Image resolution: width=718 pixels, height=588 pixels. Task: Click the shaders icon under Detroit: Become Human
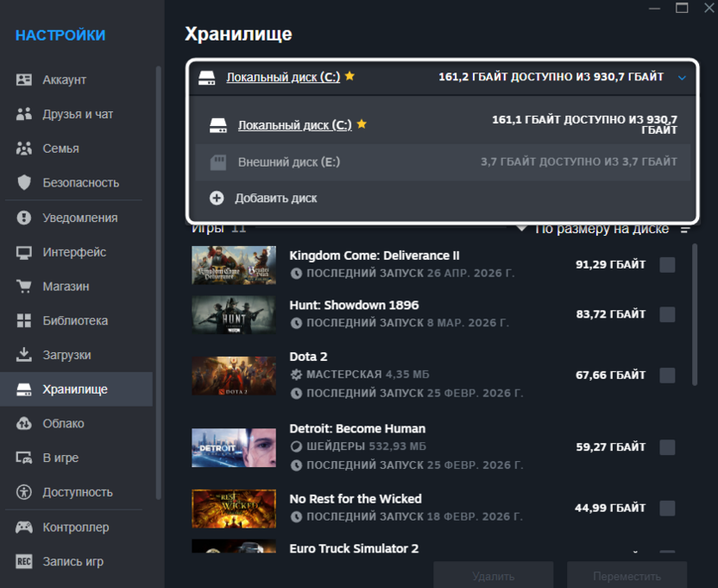click(296, 446)
